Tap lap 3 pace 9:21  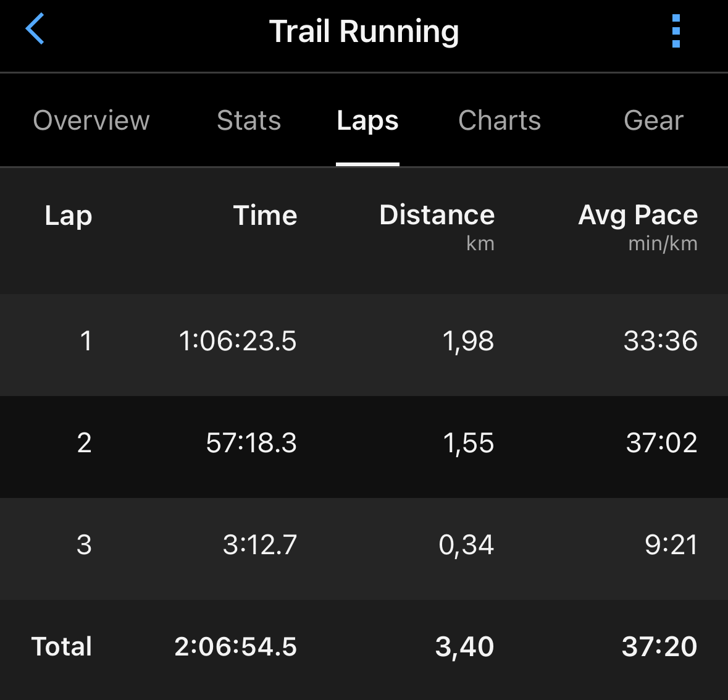click(671, 545)
